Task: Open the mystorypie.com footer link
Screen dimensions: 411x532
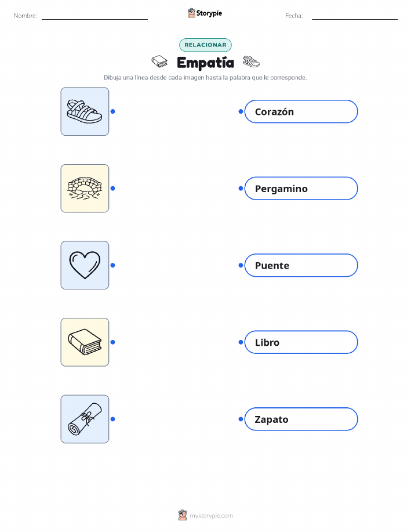Action: 211,516
